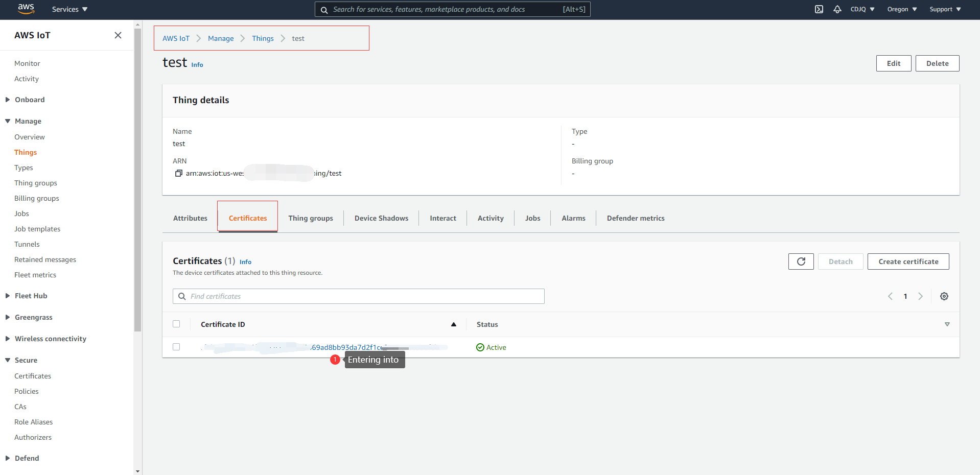The height and width of the screenshot is (475, 980).
Task: Open Role Aliases in sidebar
Action: point(34,422)
